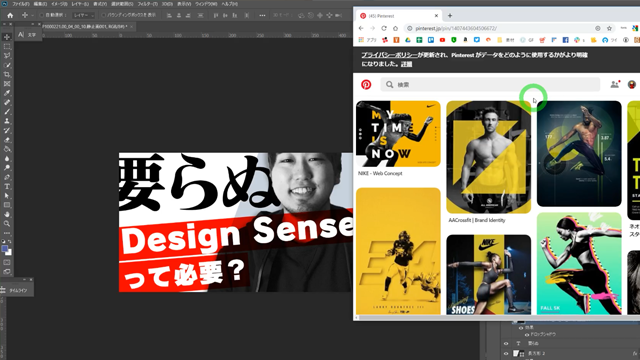Click the プライバシーポリシー link
This screenshot has height=360, width=640.
[x=389, y=55]
